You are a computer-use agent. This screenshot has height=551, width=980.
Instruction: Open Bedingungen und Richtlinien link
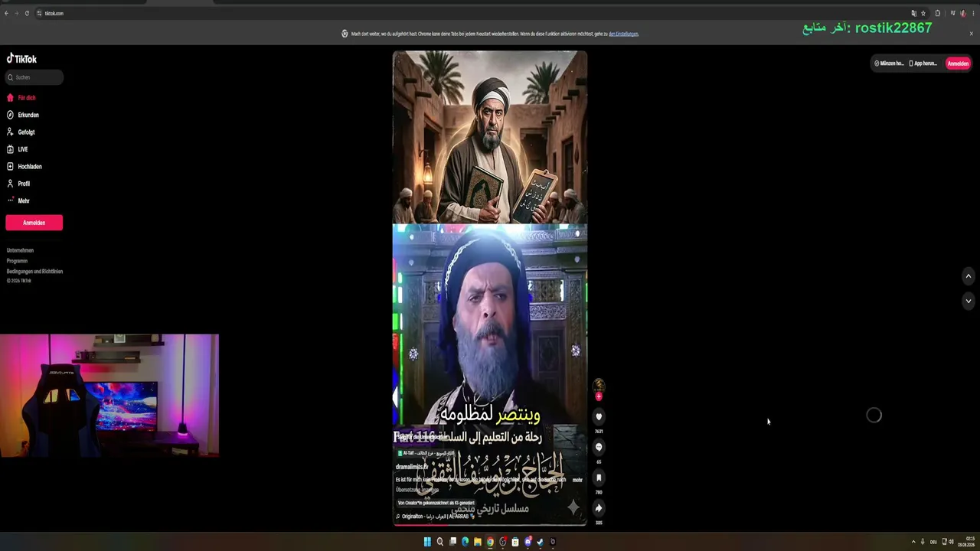point(34,272)
